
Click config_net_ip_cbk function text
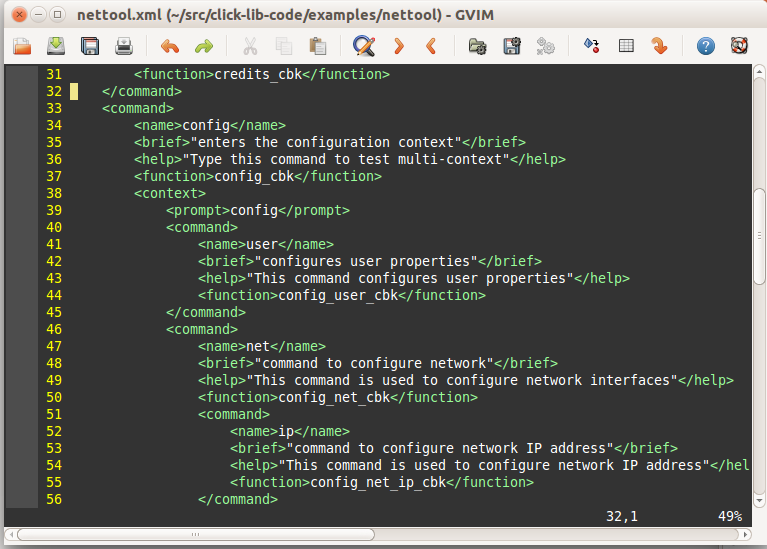click(378, 482)
